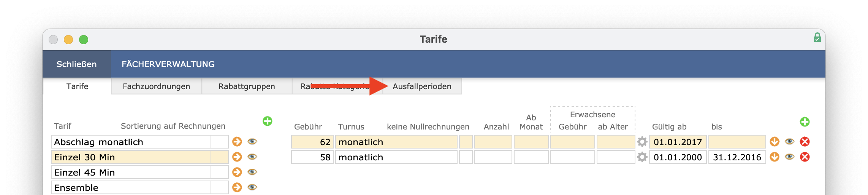Toggle eye icon on the 01.01.2017 row

coord(790,141)
